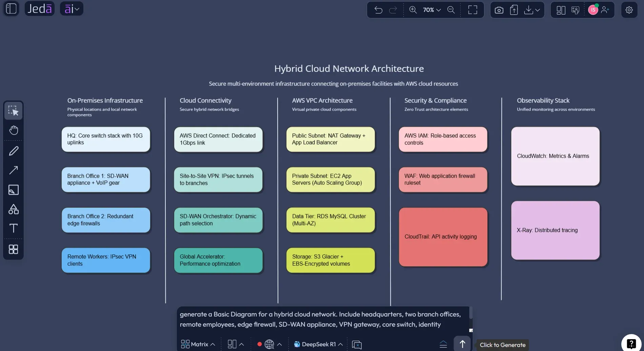
Task: Expand the AI menu dropdown
Action: [x=72, y=8]
